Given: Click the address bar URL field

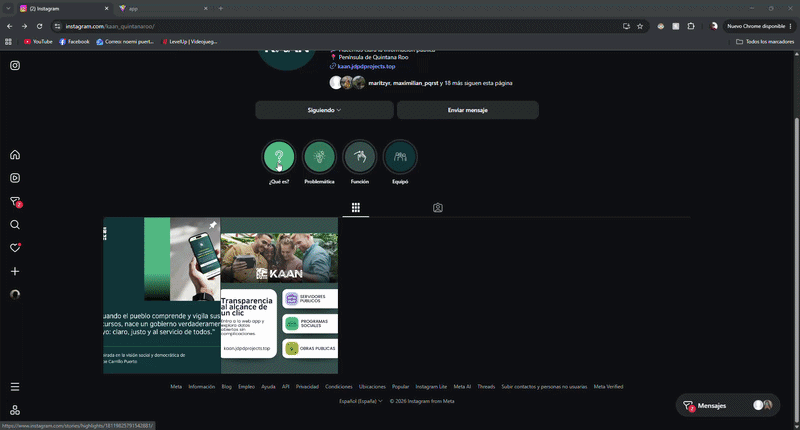Looking at the screenshot, I should [x=337, y=26].
